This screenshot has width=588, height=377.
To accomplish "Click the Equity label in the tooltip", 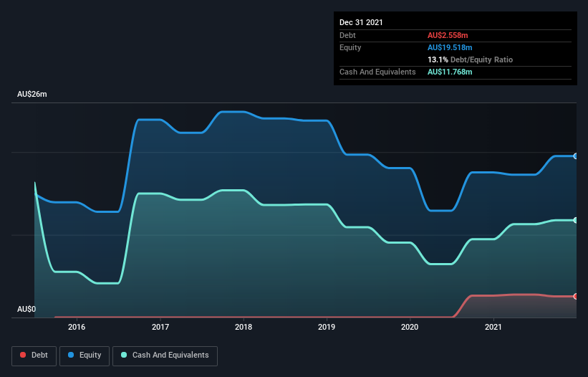I will [x=350, y=47].
